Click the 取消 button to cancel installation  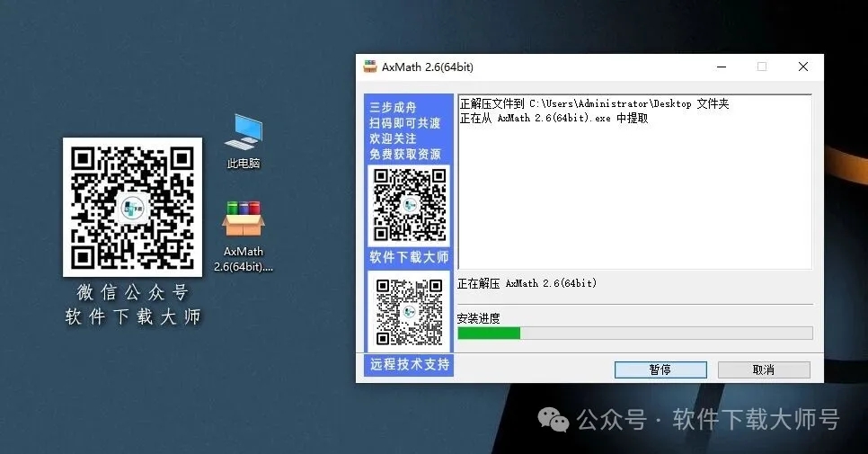click(764, 369)
